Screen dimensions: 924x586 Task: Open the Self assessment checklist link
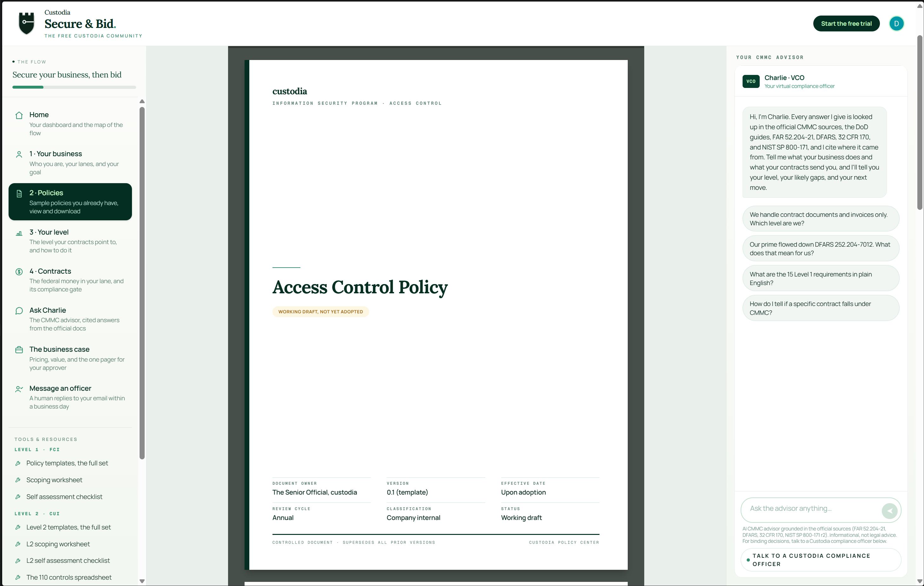tap(64, 497)
